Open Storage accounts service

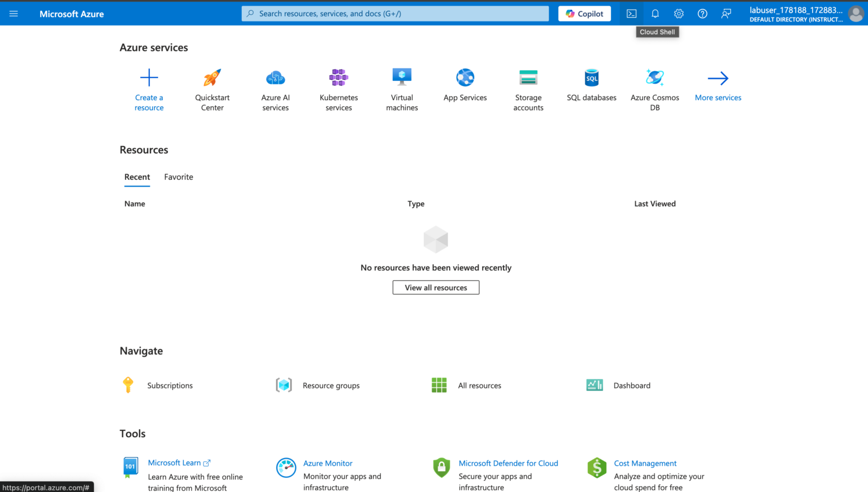coord(528,88)
